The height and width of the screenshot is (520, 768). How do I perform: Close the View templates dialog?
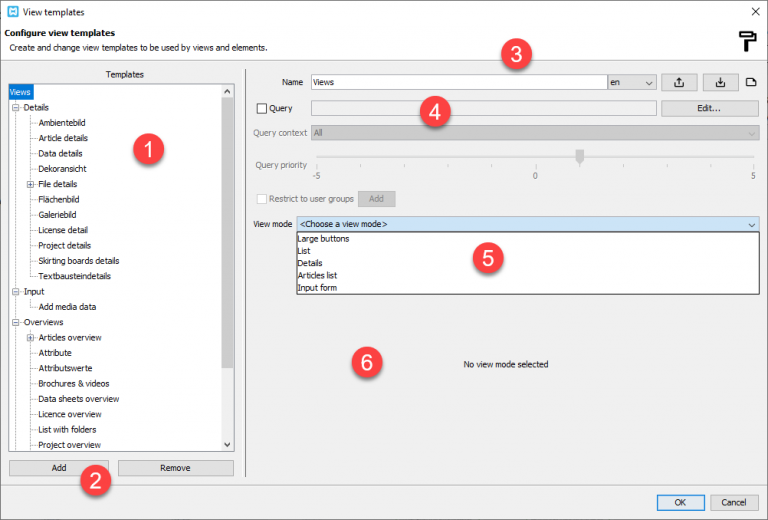[755, 12]
